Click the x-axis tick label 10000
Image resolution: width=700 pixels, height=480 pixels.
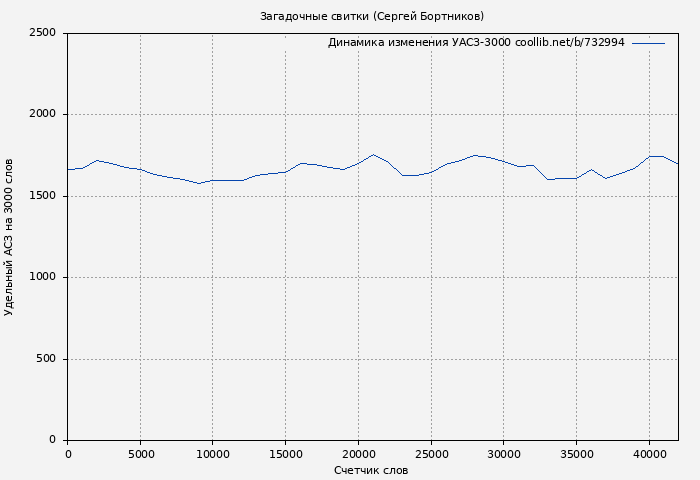(213, 454)
